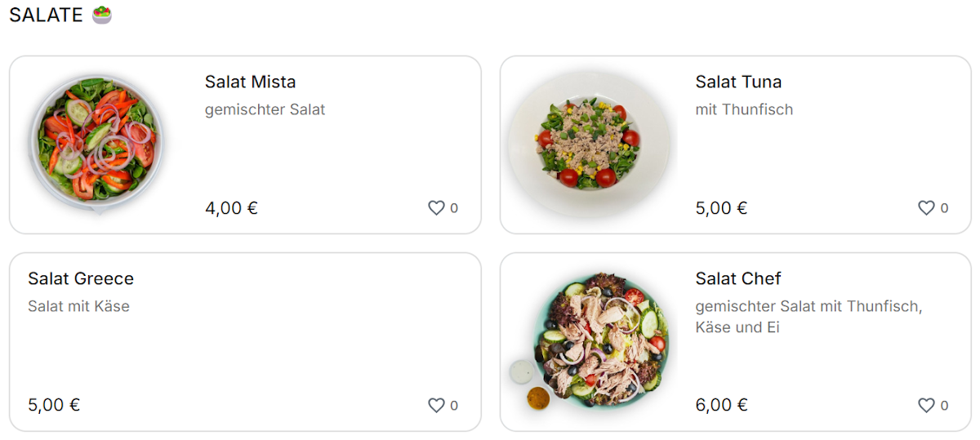
Task: Click the 'Salat mit Käse' description
Action: click(x=78, y=306)
